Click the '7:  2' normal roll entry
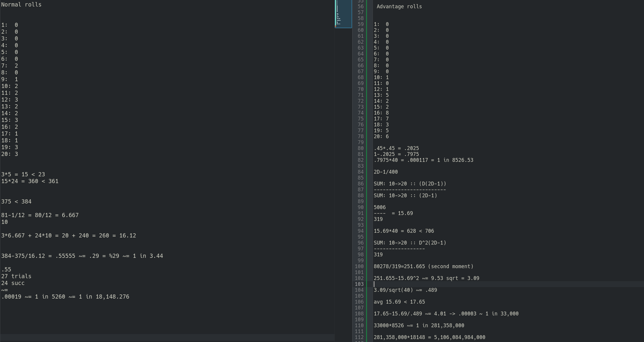The height and width of the screenshot is (342, 644). pos(10,66)
